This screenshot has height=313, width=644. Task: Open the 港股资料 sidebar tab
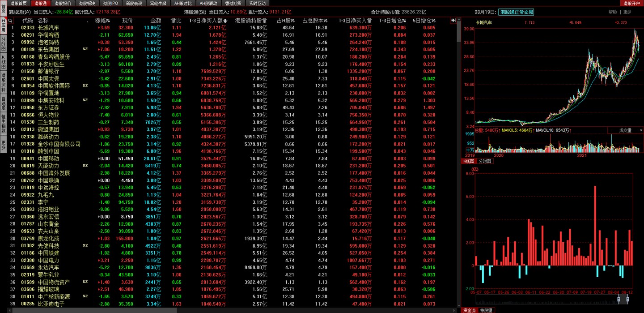pyautogui.click(x=4, y=82)
